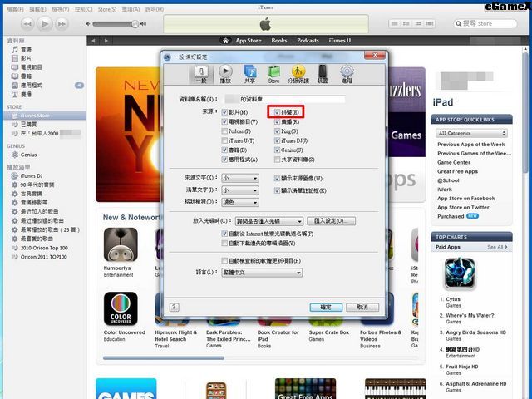The image size is (532, 399).
Task: Open the Store preferences tab icon
Action: [x=273, y=74]
